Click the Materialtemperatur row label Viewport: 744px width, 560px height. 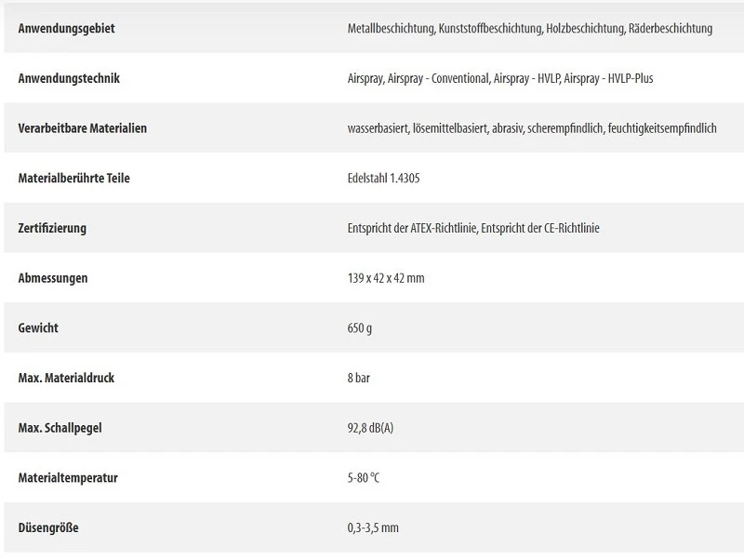[x=68, y=478]
